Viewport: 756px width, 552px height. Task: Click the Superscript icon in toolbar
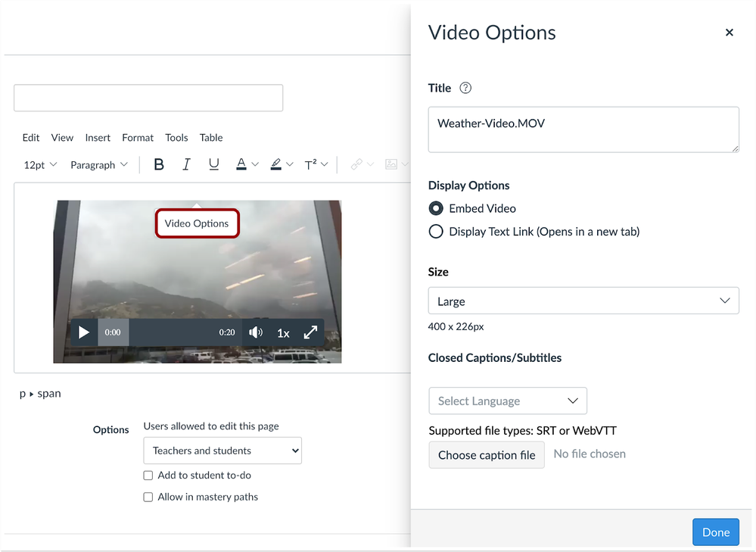311,164
